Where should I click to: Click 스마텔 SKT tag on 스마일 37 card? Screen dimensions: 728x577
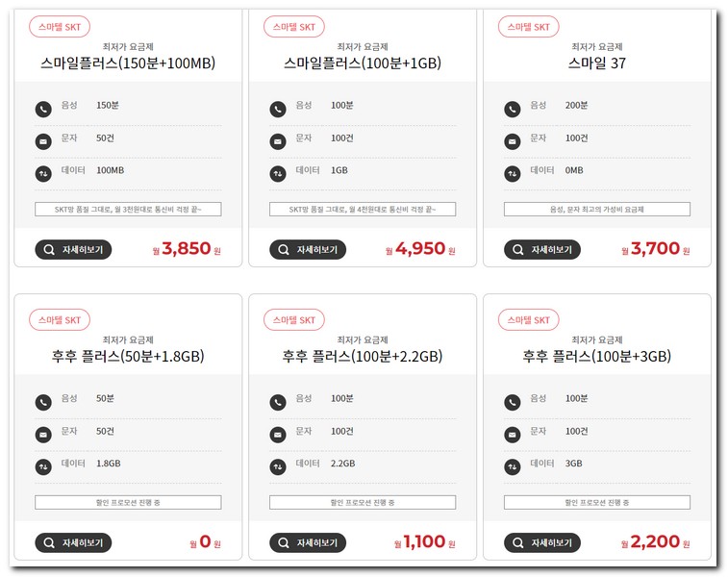point(528,27)
